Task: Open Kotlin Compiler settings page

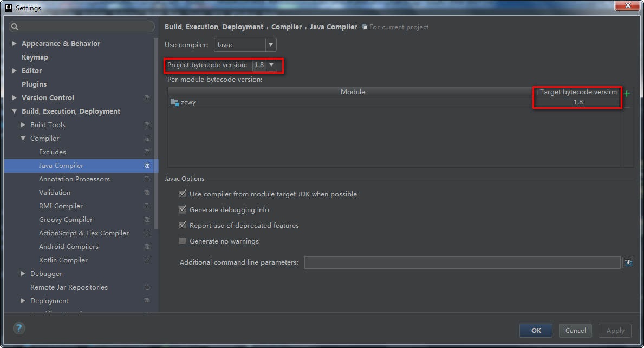Action: (63, 260)
